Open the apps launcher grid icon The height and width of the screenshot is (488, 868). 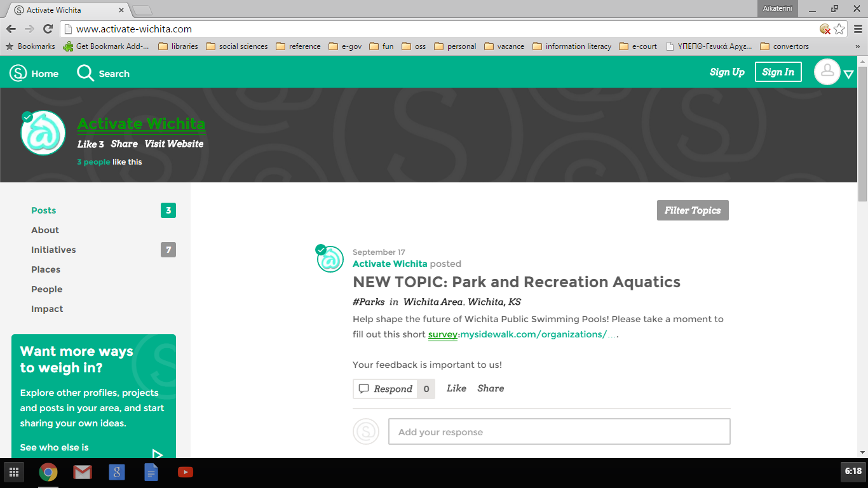(13, 472)
